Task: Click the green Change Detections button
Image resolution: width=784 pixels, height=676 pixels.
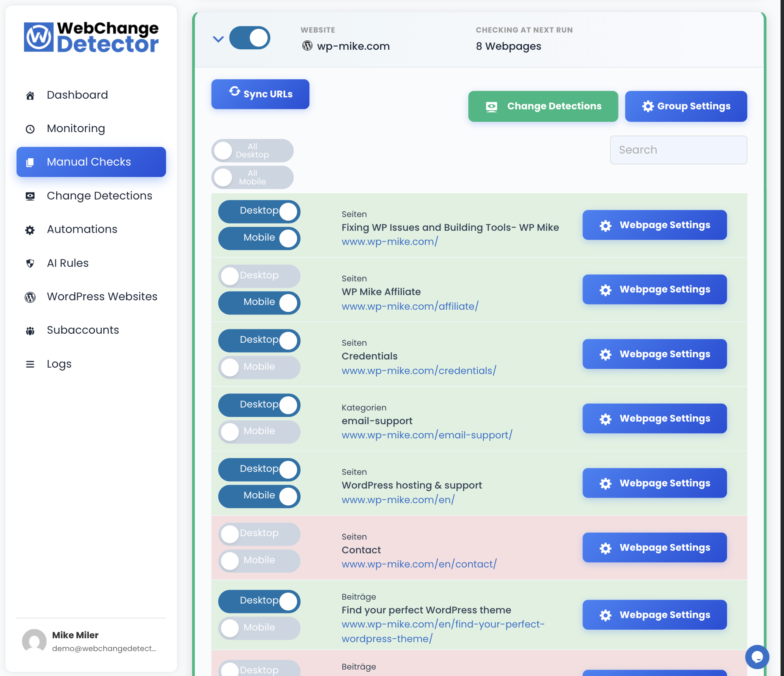Action: [x=543, y=106]
